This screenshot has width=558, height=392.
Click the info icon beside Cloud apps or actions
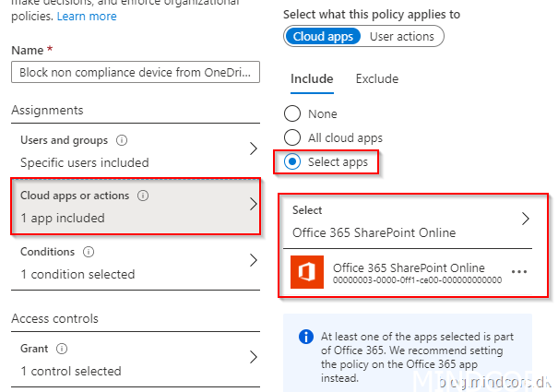[x=142, y=196]
